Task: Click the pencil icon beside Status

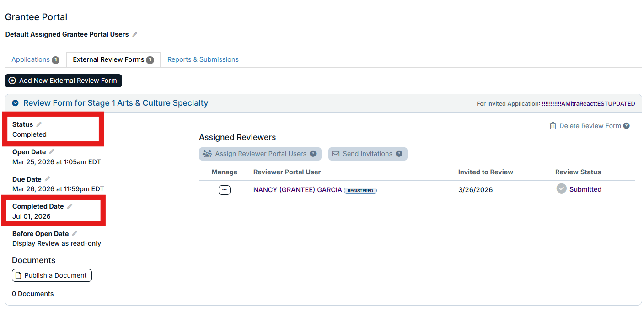Action: click(39, 124)
